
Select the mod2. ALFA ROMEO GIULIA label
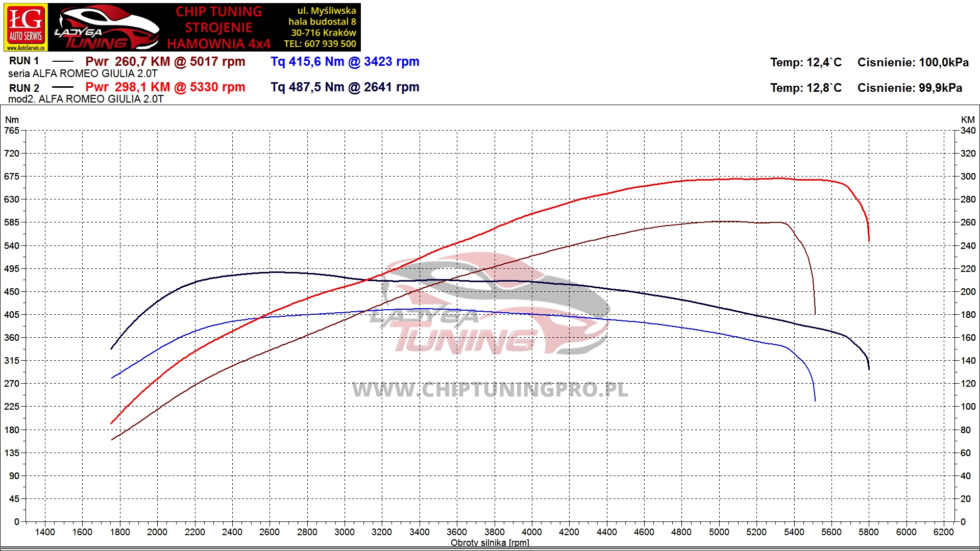click(86, 99)
